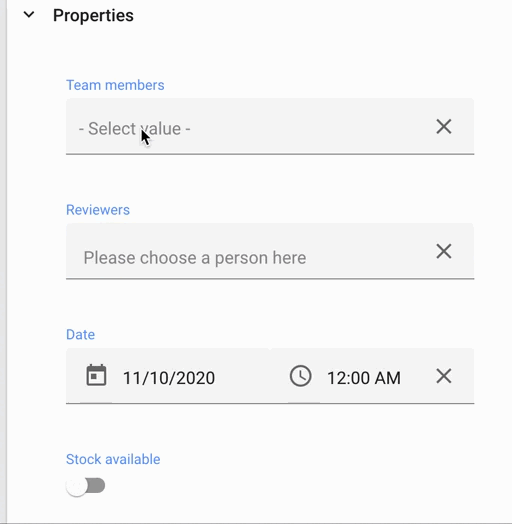Open the Team members dropdown field
The width and height of the screenshot is (512, 524).
click(270, 126)
